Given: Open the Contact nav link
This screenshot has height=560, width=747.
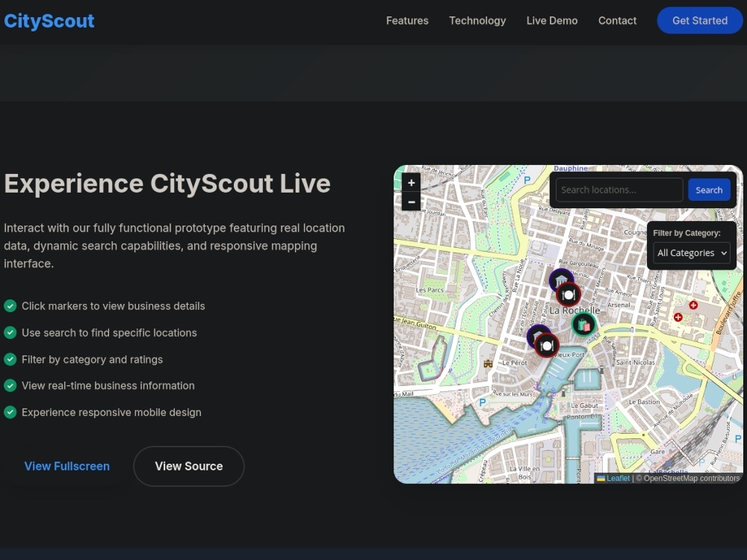Looking at the screenshot, I should click(x=617, y=20).
